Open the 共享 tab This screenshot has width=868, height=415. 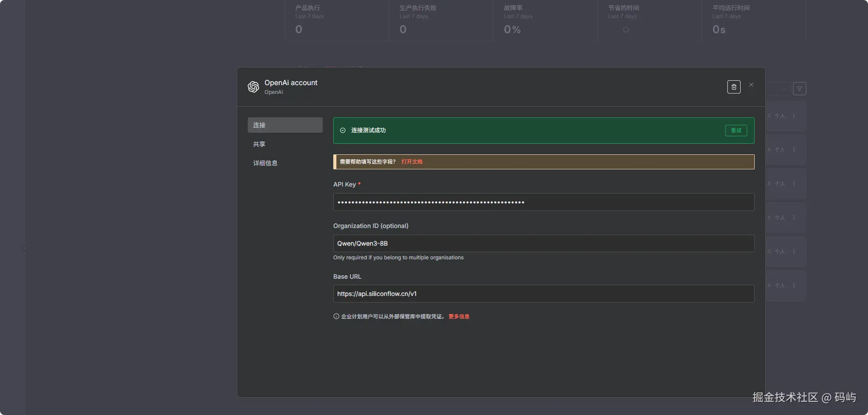click(285, 144)
